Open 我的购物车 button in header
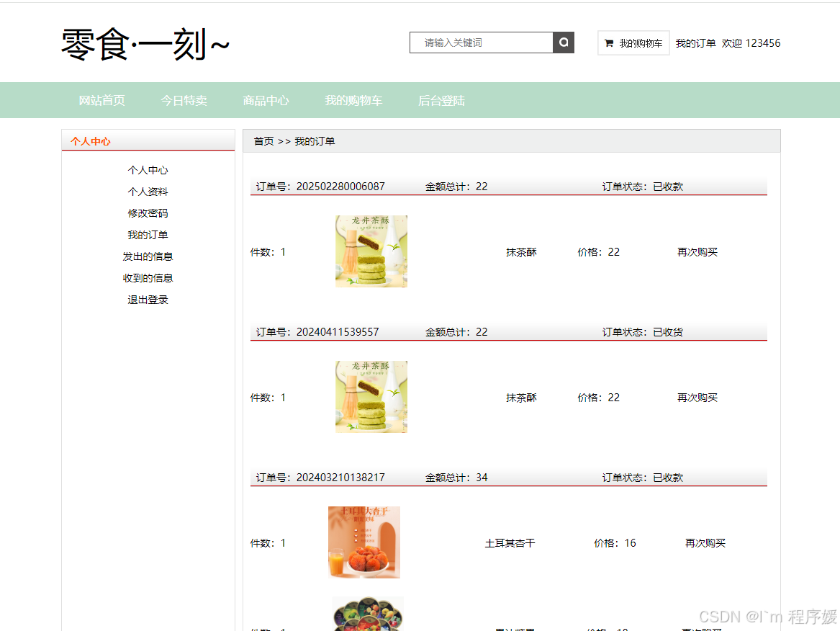This screenshot has width=840, height=631. click(633, 43)
